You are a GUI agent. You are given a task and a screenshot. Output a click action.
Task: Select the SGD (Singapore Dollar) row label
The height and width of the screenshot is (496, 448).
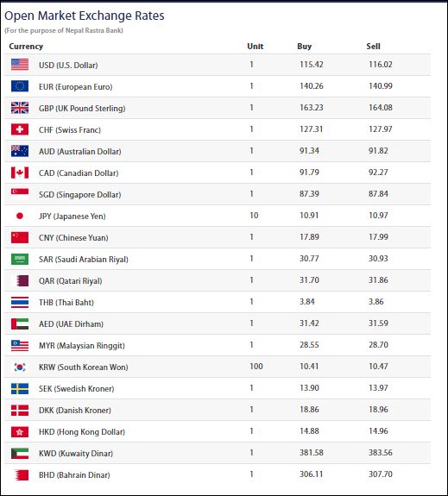79,195
